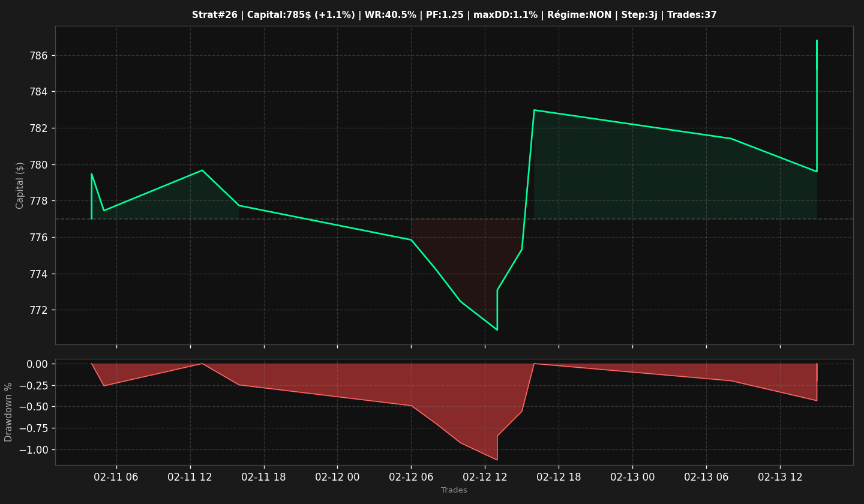Click the equity peak at 783 after 02-12 12
Image resolution: width=864 pixels, height=504 pixels.
534,110
